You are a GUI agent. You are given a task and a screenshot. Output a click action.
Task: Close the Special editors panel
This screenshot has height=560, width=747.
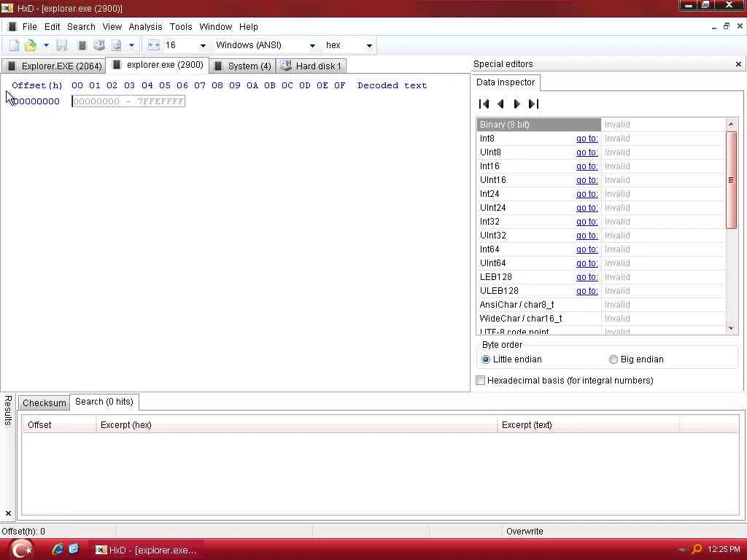[x=738, y=64]
